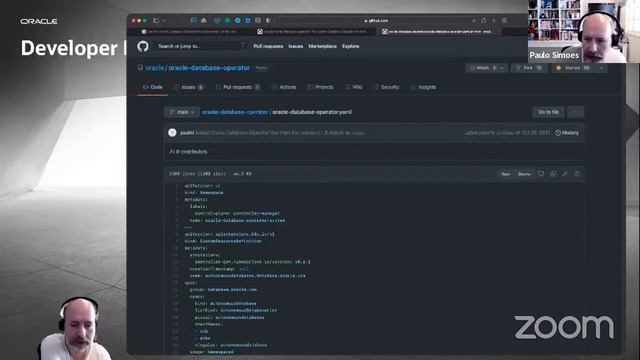Click the oracle-database-operator breadcrumb link
The height and width of the screenshot is (360, 640).
235,112
